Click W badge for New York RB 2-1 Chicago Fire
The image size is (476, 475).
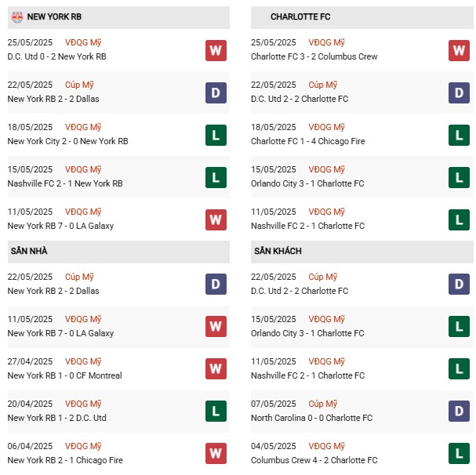[x=216, y=454]
